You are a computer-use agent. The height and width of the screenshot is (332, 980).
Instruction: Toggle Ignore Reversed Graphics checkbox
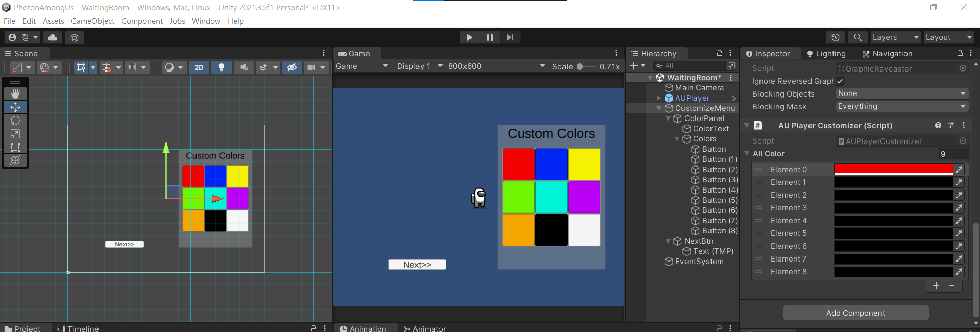click(840, 81)
